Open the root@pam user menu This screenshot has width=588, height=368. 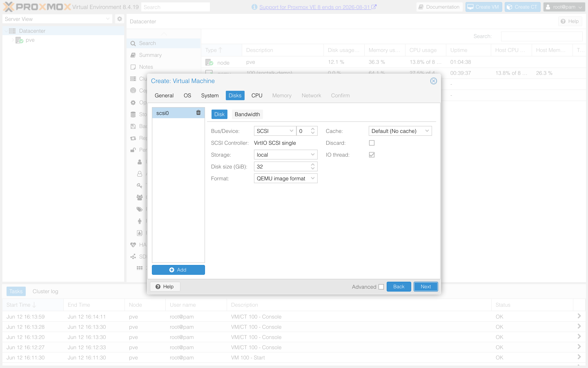pyautogui.click(x=564, y=7)
